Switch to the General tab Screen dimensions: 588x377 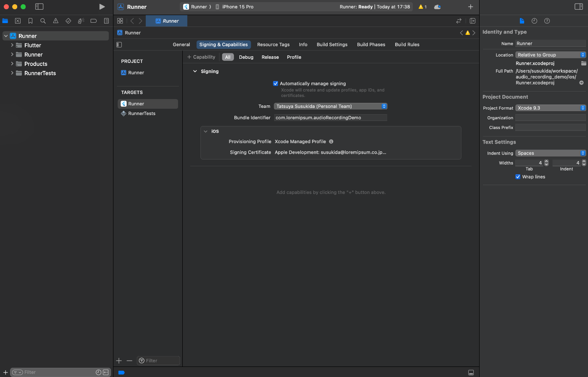click(181, 45)
